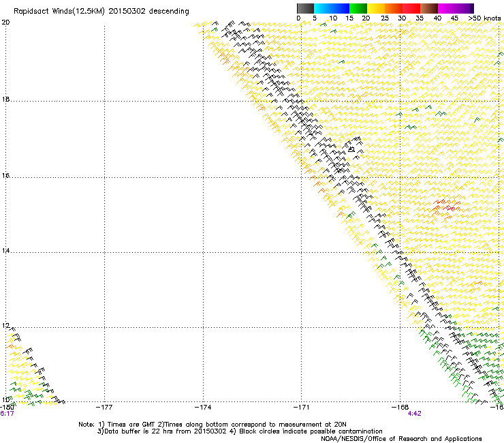Click the brown 35-40 knots legend segment
The height and width of the screenshot is (443, 504).
click(x=429, y=8)
